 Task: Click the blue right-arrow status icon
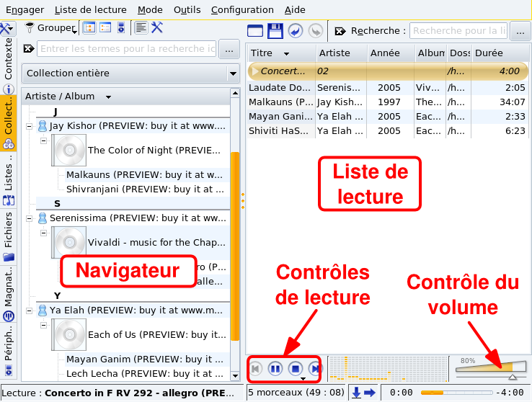pos(370,392)
